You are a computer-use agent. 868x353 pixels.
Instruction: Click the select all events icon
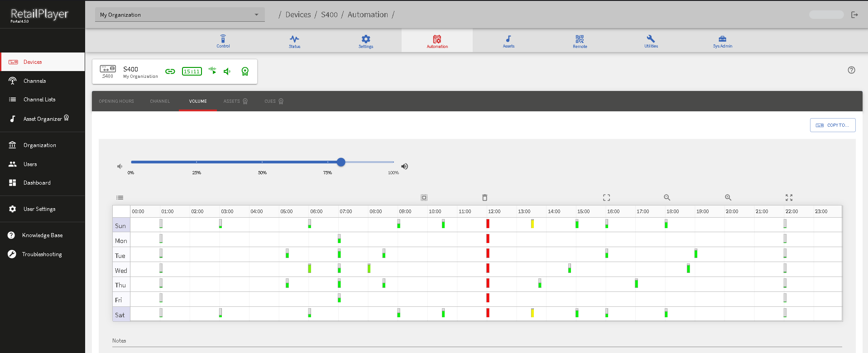pos(424,198)
